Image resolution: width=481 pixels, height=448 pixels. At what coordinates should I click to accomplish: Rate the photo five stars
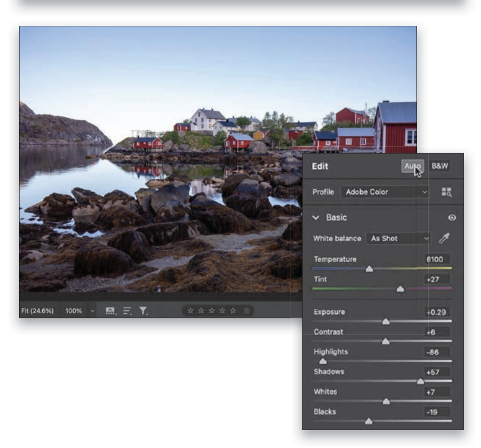tap(233, 310)
